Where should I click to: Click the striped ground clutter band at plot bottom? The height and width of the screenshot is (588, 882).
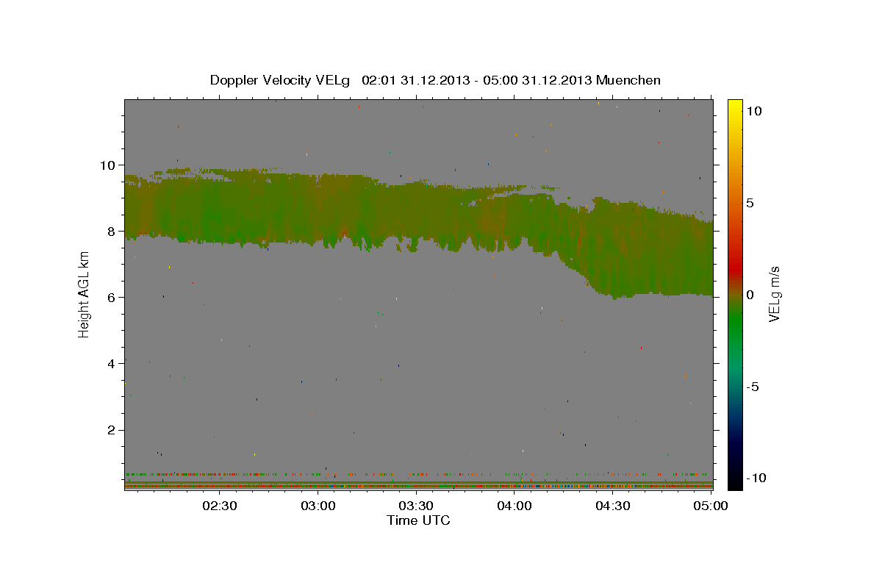click(x=418, y=485)
